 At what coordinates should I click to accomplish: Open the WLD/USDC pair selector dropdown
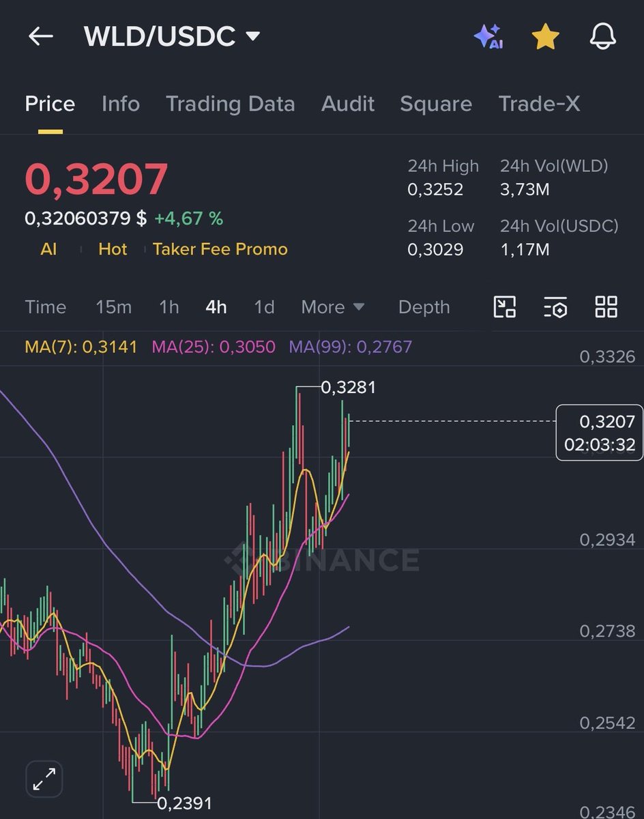coord(172,36)
